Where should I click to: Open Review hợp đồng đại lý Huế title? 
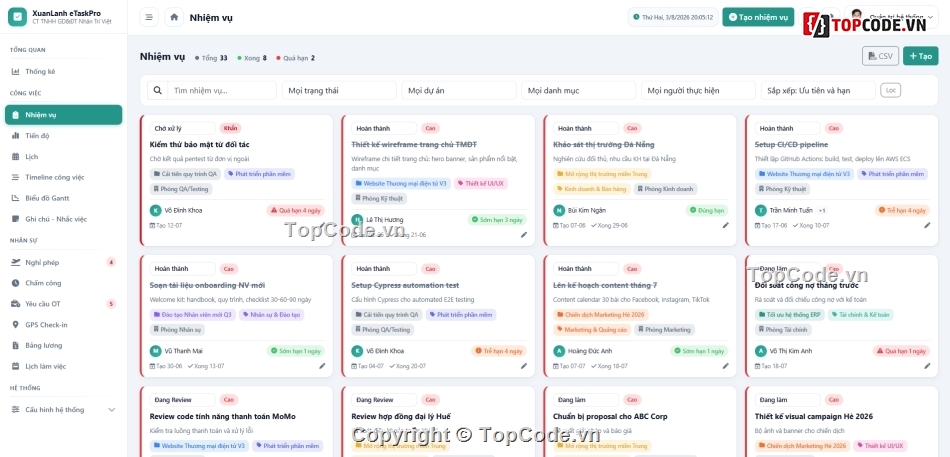(401, 416)
